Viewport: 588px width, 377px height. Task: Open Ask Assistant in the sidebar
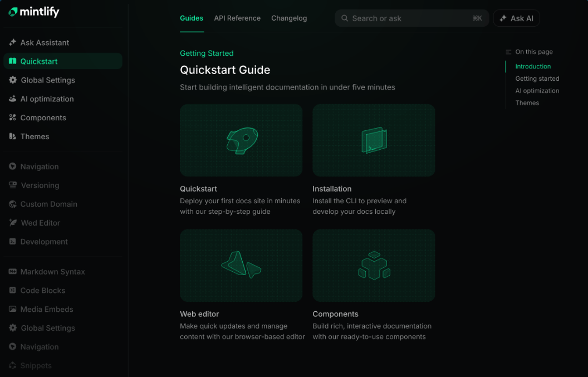62,42
